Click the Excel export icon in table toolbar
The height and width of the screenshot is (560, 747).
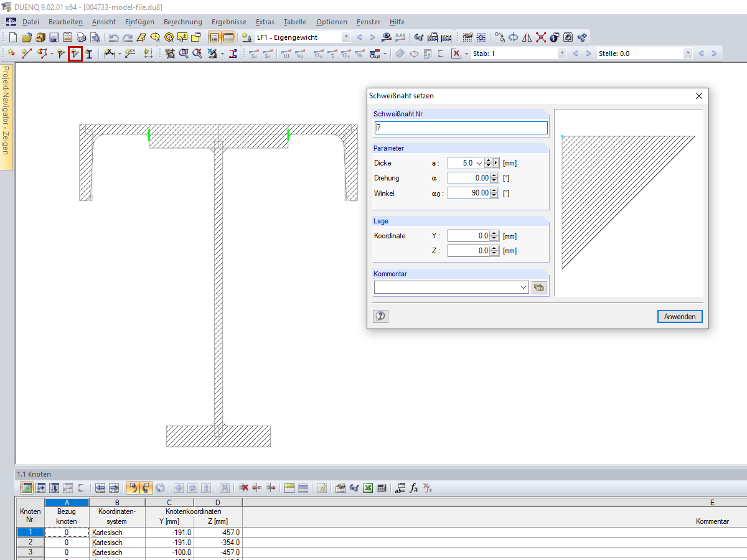click(x=368, y=488)
